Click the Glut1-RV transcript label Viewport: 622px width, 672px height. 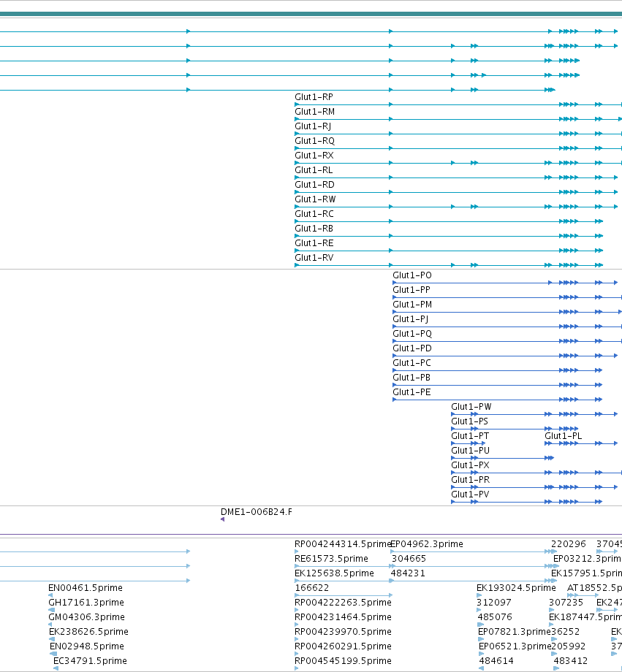point(314,258)
